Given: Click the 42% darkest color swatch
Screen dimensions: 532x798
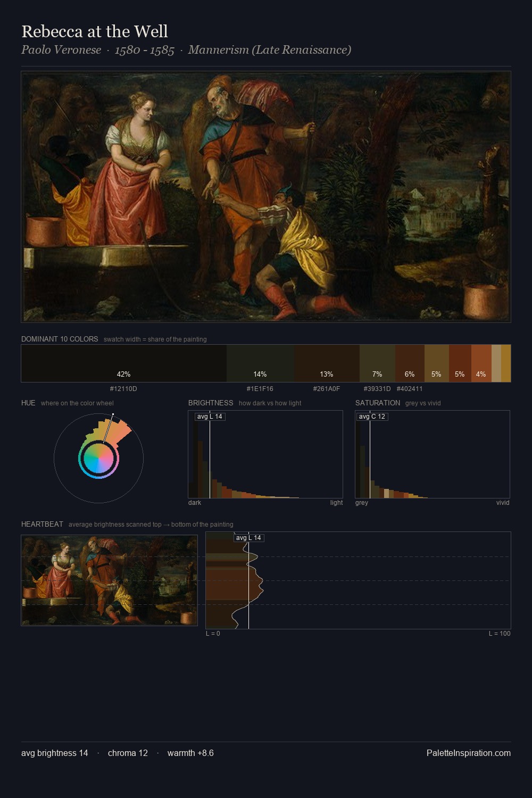Looking at the screenshot, I should [124, 363].
